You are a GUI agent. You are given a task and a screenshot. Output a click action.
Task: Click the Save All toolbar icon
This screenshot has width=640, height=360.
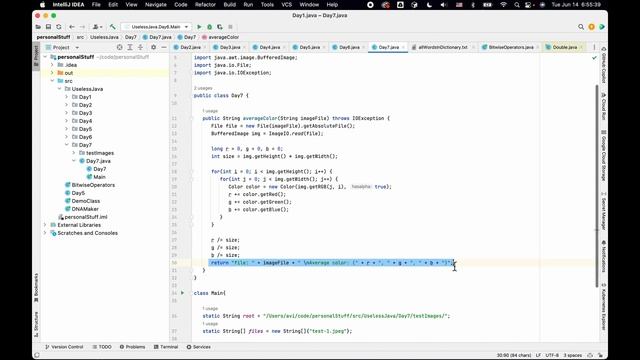[x=48, y=27]
